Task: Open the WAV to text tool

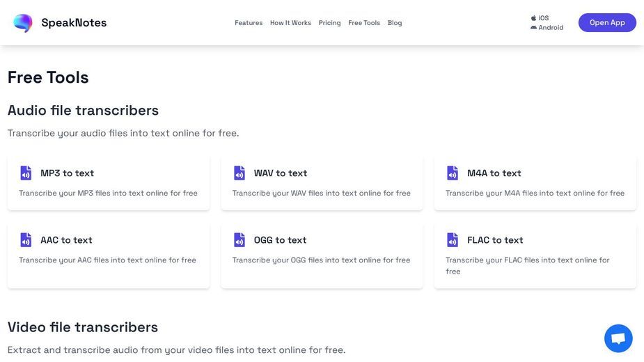Action: coord(322,183)
